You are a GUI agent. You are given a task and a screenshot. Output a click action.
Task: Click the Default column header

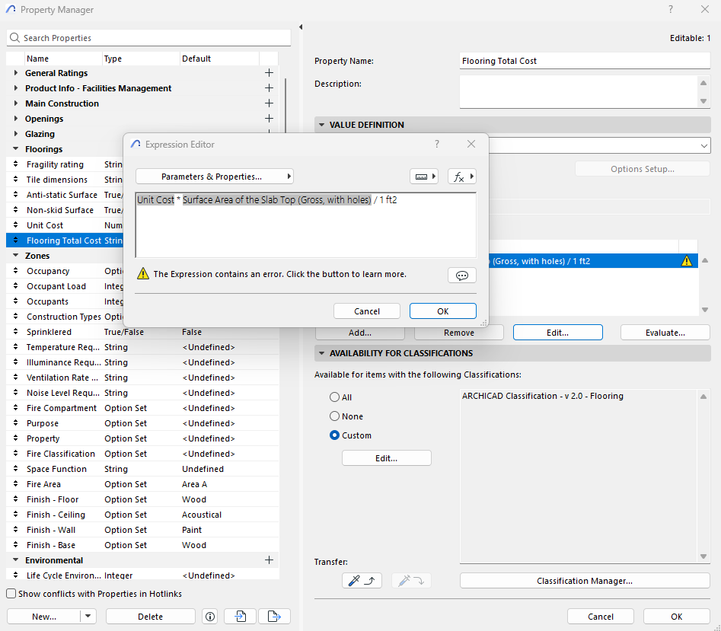219,58
